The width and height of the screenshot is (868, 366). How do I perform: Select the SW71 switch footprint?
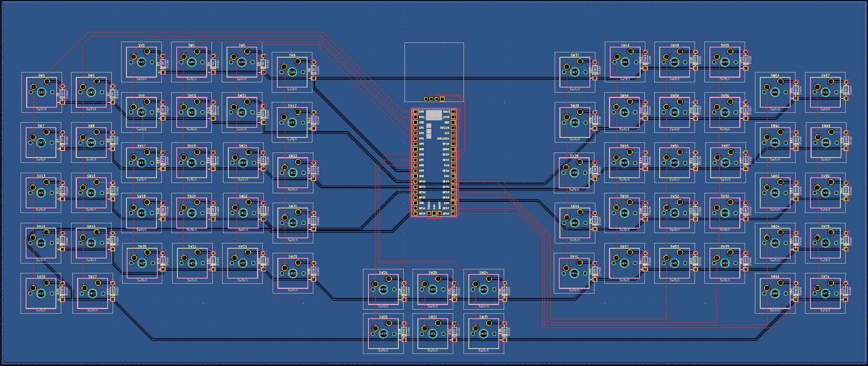tap(825, 294)
